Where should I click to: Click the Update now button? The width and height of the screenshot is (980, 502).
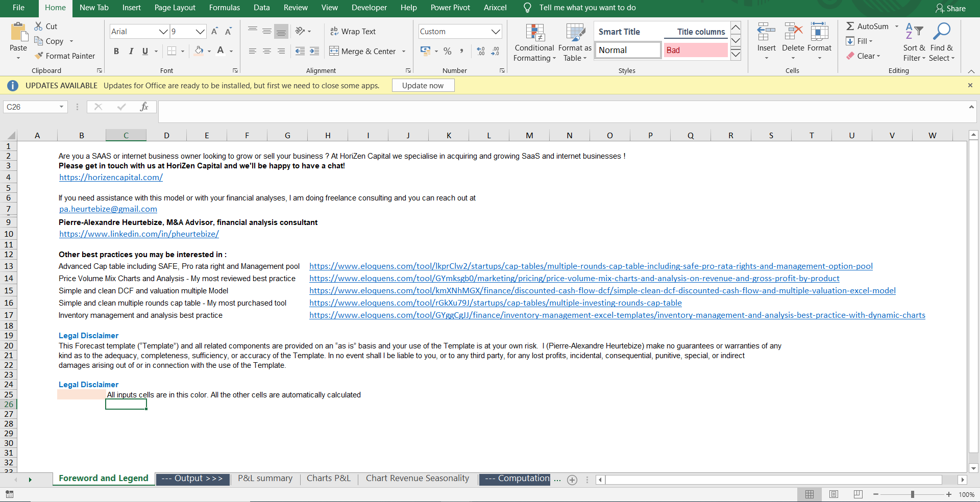tap(423, 85)
